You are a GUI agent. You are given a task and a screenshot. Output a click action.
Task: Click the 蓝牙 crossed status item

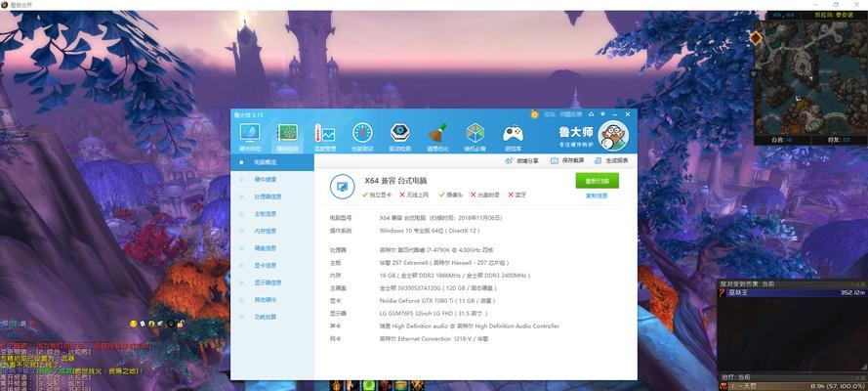tap(517, 195)
